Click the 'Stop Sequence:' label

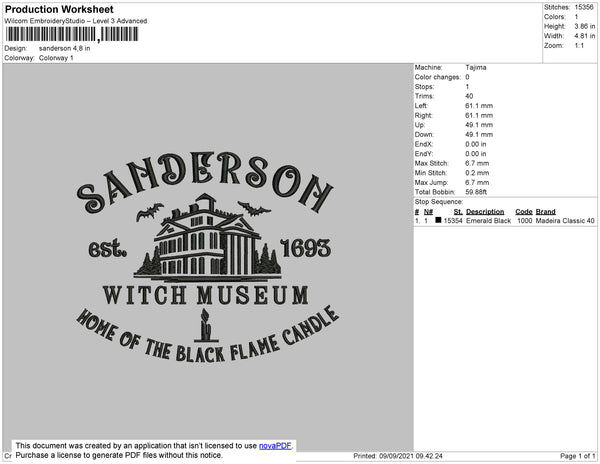[439, 202]
